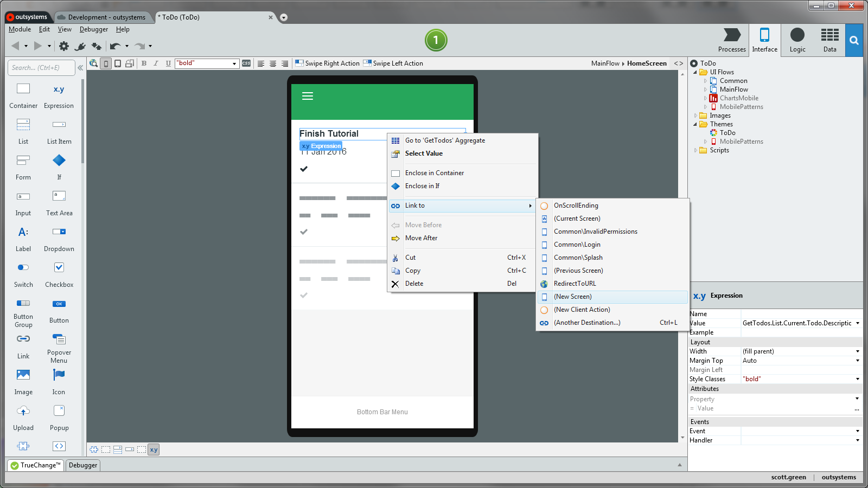Screen dimensions: 868x488
Task: Open the Debugger menu
Action: 93,29
